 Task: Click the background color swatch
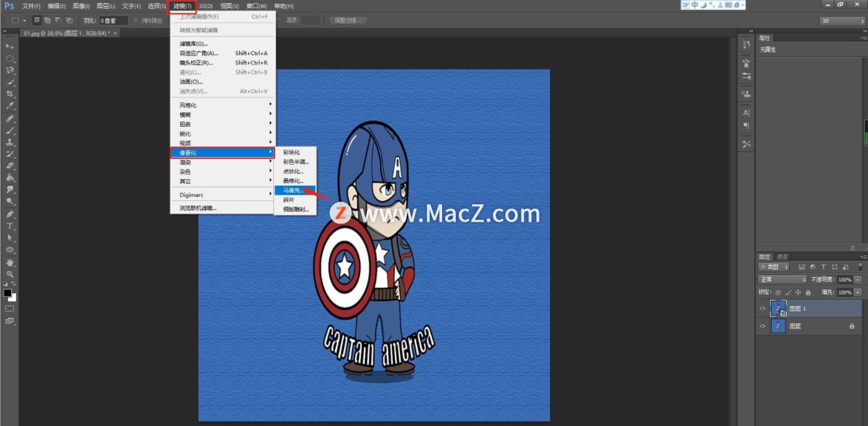12,297
